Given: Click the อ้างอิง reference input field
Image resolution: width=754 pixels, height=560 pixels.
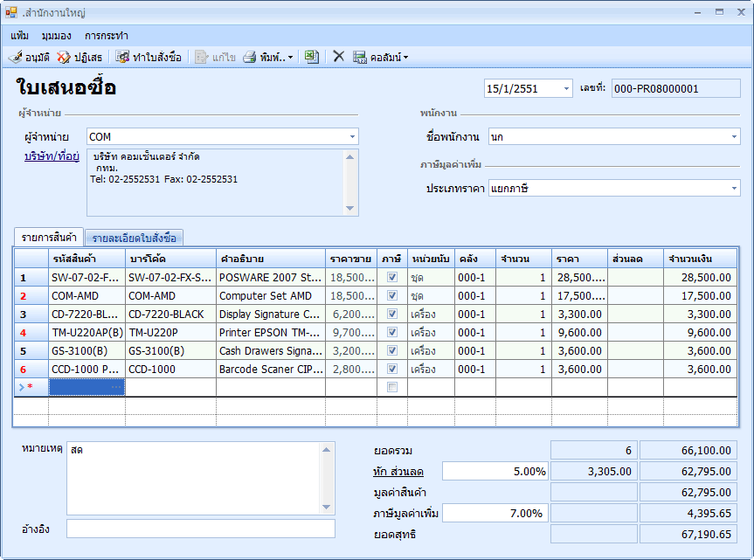Looking at the screenshot, I should [x=200, y=529].
